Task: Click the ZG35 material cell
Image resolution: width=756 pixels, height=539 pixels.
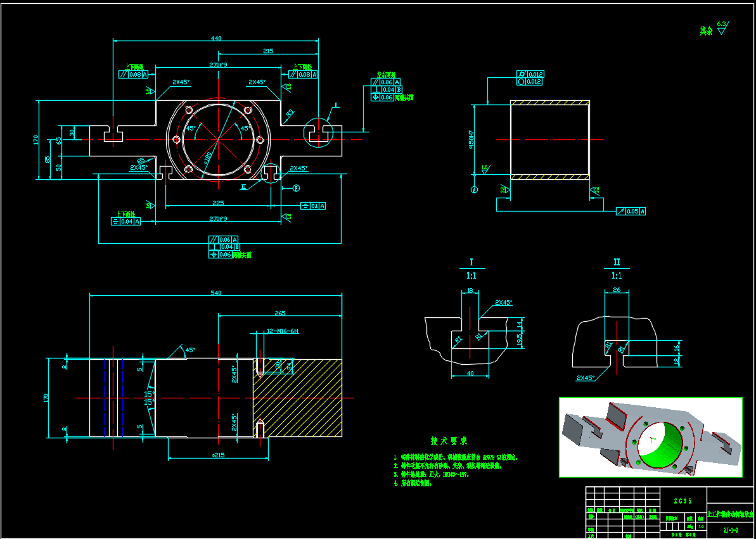Action: 683,499
